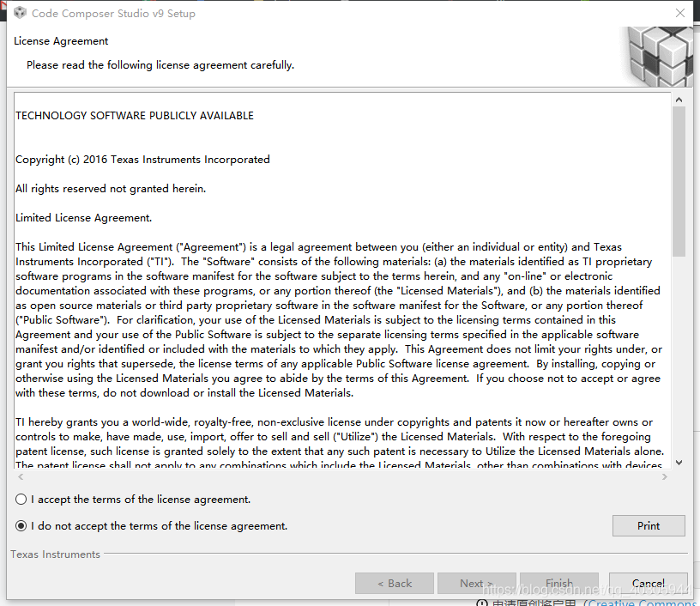The image size is (700, 606).
Task: Click the cube logo in the header
Action: [659, 54]
